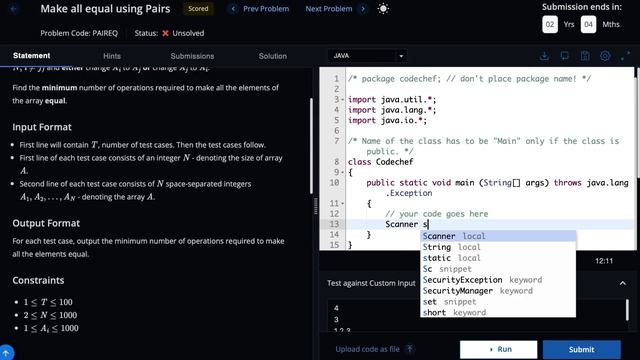Open the Solution tab
This screenshot has height=360, width=640.
(273, 56)
